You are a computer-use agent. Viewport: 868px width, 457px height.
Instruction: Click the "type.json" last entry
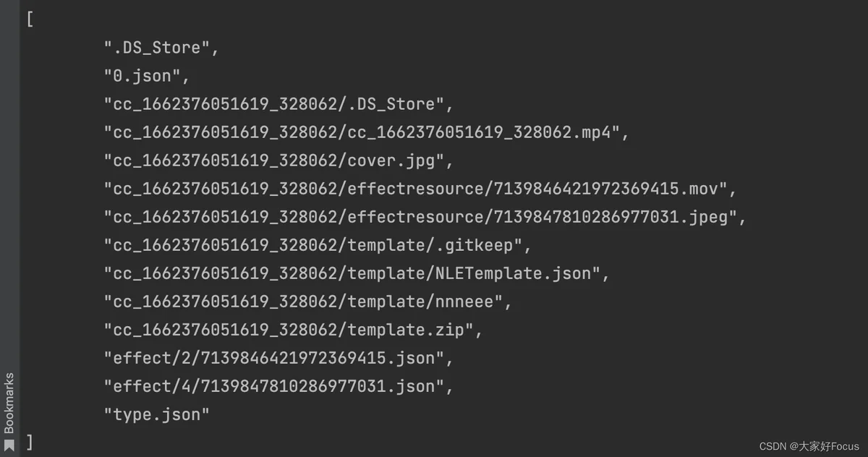(x=156, y=414)
